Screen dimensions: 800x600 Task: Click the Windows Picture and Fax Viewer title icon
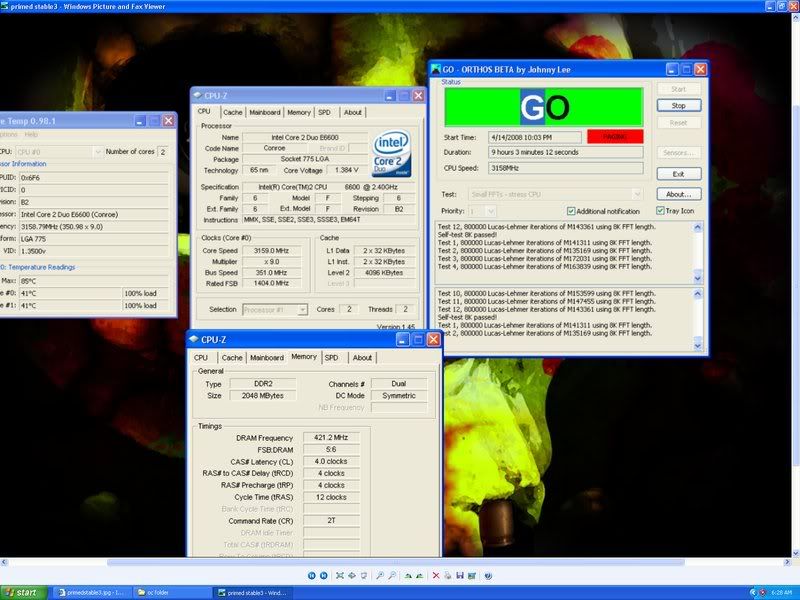5,6
